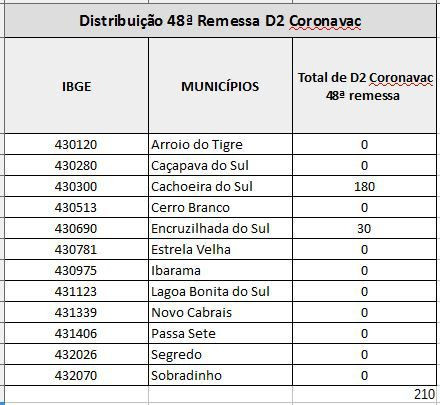Screen dimensions: 440x405
Task: Select the MUNICÍPIOS header cell
Action: click(220, 86)
